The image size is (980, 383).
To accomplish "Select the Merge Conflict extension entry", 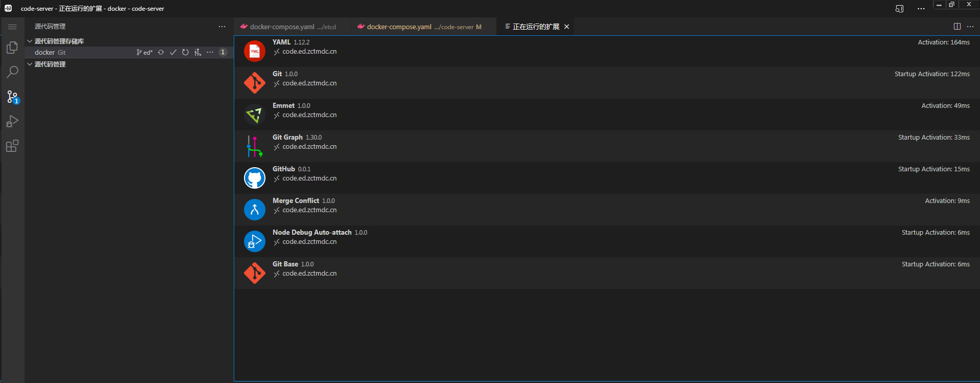I will [x=607, y=210].
